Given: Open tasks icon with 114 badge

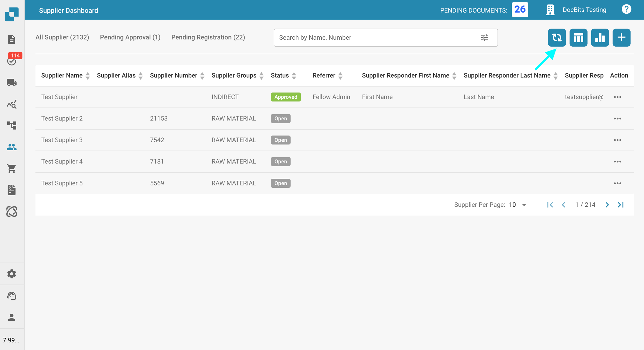Looking at the screenshot, I should (11, 61).
